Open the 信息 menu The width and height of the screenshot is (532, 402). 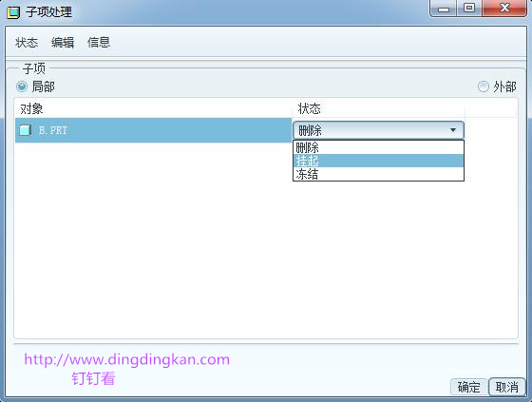click(99, 43)
